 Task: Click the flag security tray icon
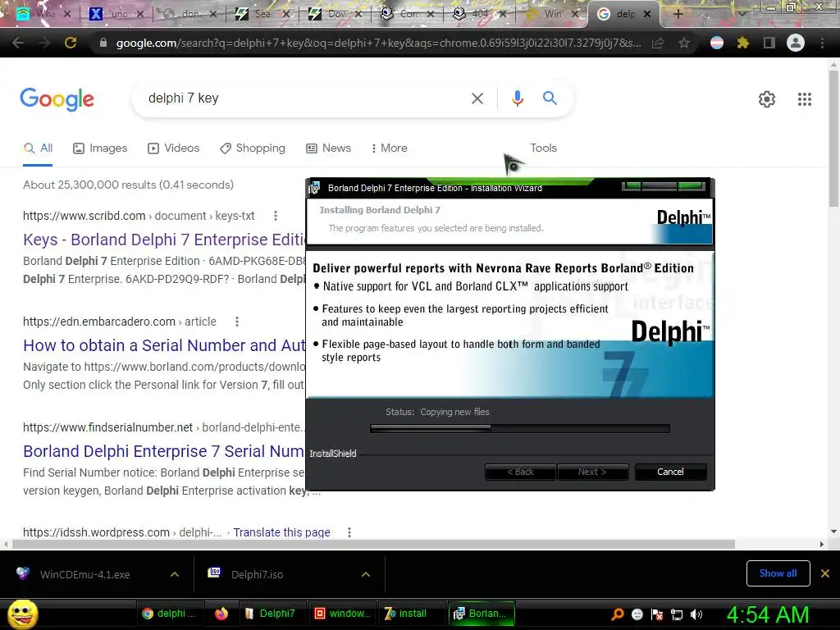(657, 614)
